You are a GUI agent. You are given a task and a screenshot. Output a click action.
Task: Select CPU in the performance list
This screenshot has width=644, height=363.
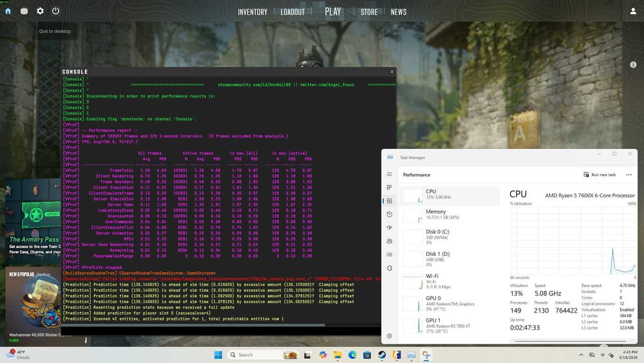coord(450,195)
